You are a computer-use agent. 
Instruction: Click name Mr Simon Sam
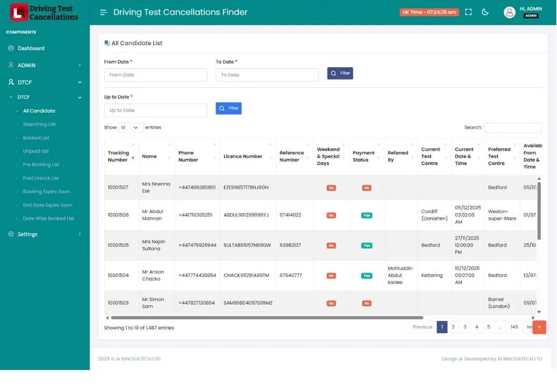click(153, 303)
